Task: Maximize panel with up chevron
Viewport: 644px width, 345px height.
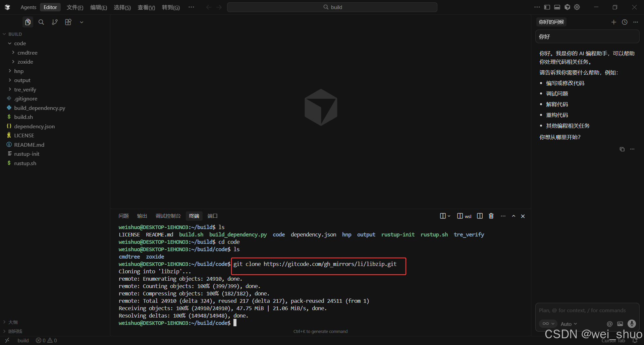Action: pyautogui.click(x=514, y=216)
